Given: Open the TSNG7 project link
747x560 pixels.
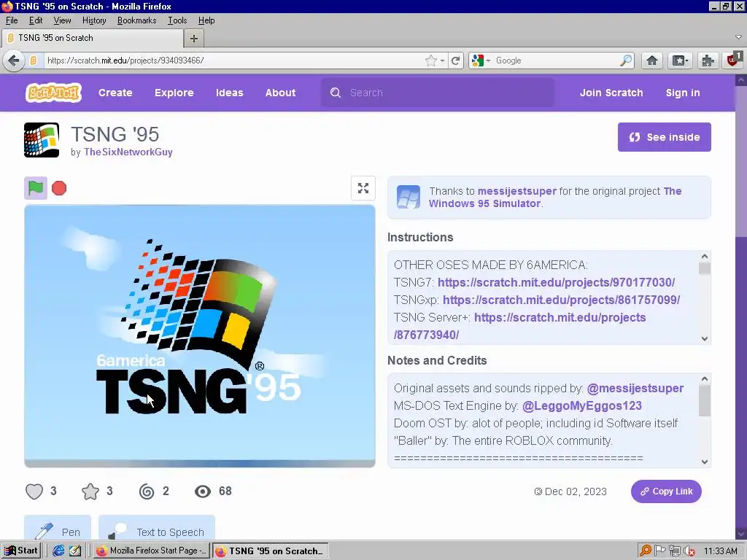Looking at the screenshot, I should click(x=556, y=282).
